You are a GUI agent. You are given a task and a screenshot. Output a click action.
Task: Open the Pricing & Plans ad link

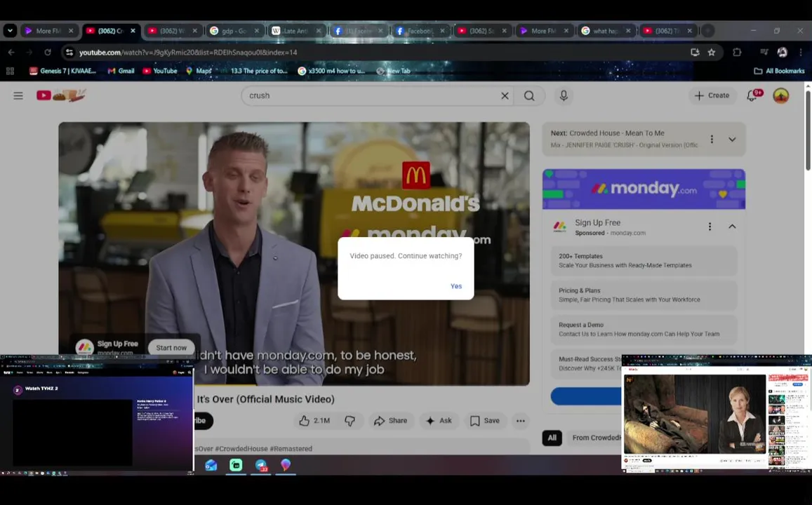[644, 295]
